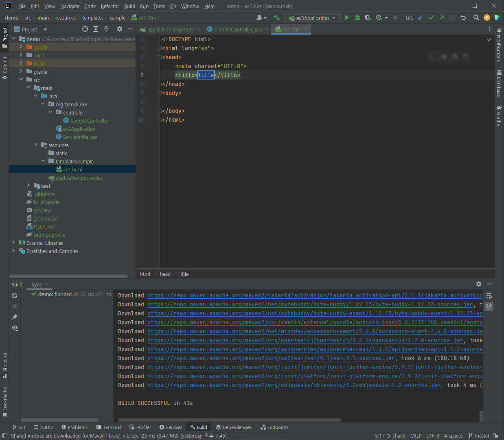Open the jakarta.activation-api download link
Screen dimensions: 504x440
[315, 295]
